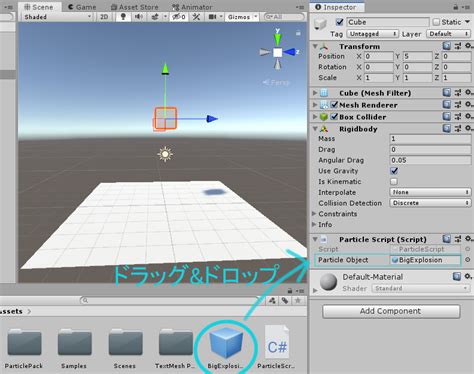
Task: Search assets by label tag icon
Action: 285,301
